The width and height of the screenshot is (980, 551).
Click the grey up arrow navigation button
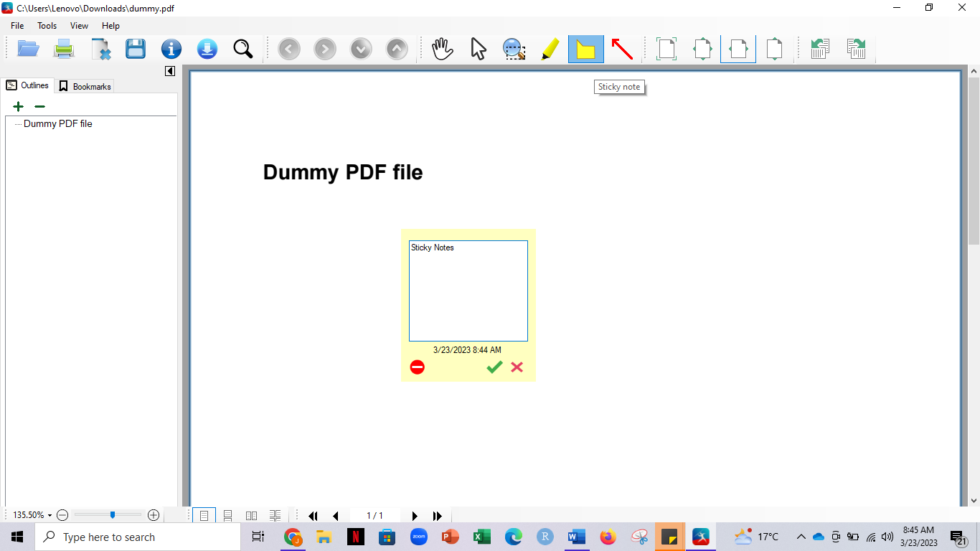click(397, 49)
